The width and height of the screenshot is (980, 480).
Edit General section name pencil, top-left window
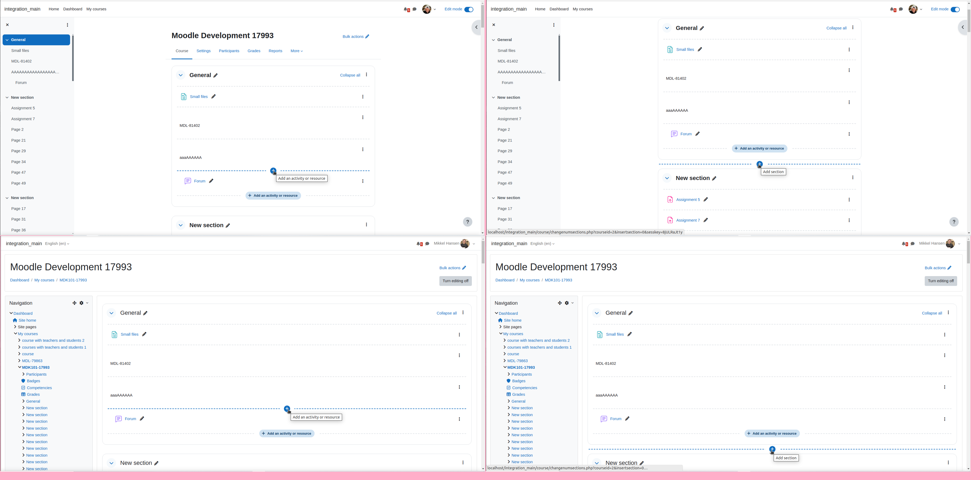point(216,75)
